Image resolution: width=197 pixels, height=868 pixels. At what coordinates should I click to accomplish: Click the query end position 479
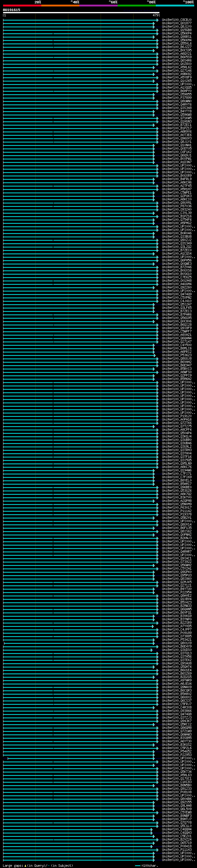click(x=155, y=15)
